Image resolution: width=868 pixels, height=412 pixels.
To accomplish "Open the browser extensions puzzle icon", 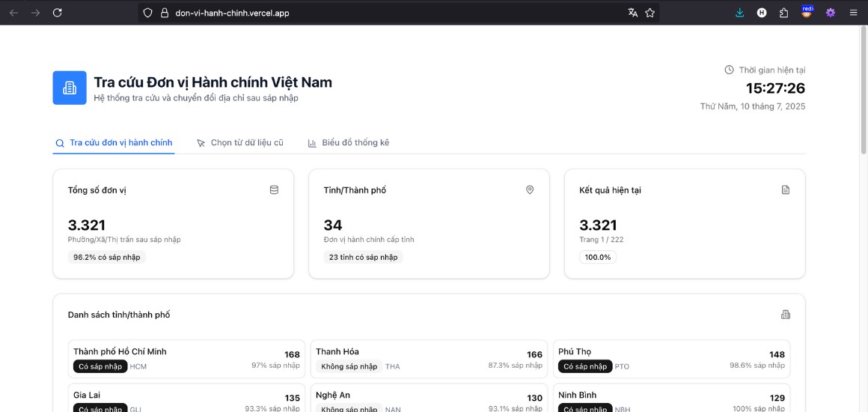I will click(783, 13).
